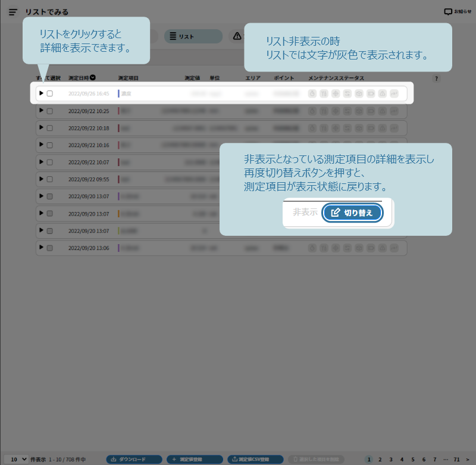Click battery icon in 2022/09/22 10:25 row
The width and height of the screenshot is (476, 465).
(x=371, y=111)
